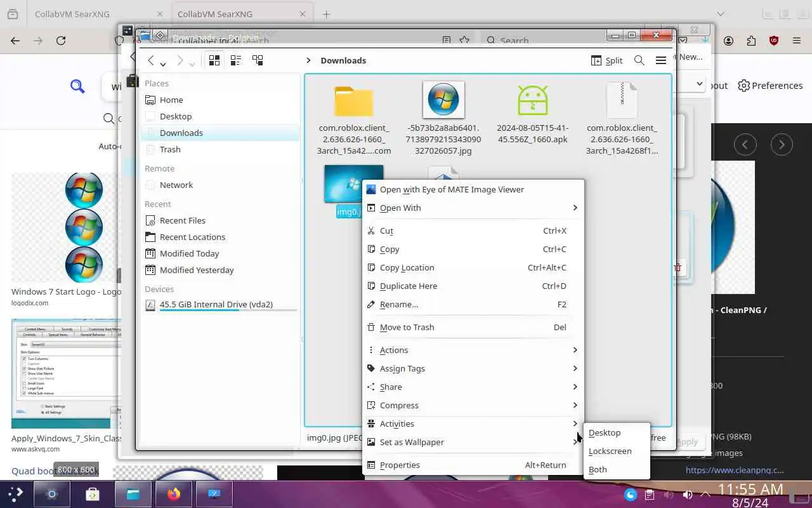Open uBlock Origin extension icon
Viewport: 812px width, 508px height.
[773, 41]
